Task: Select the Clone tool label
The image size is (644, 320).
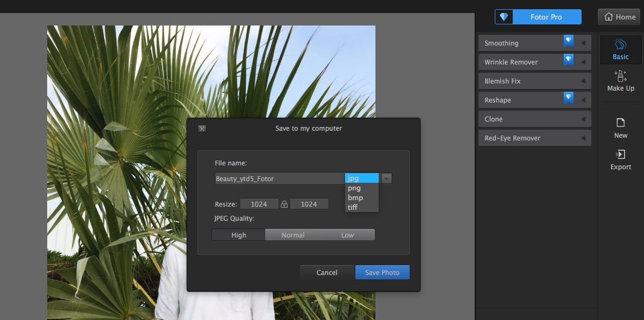Action: click(x=493, y=119)
